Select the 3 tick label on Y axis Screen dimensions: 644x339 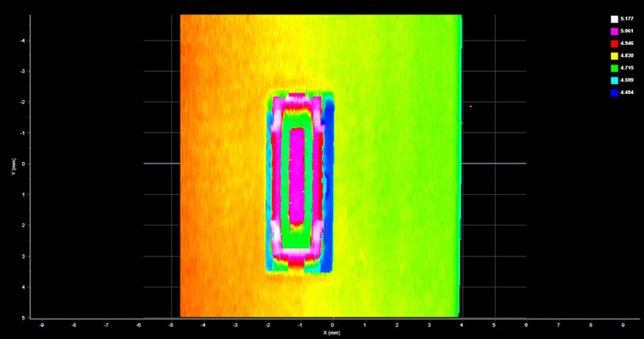coord(25,257)
